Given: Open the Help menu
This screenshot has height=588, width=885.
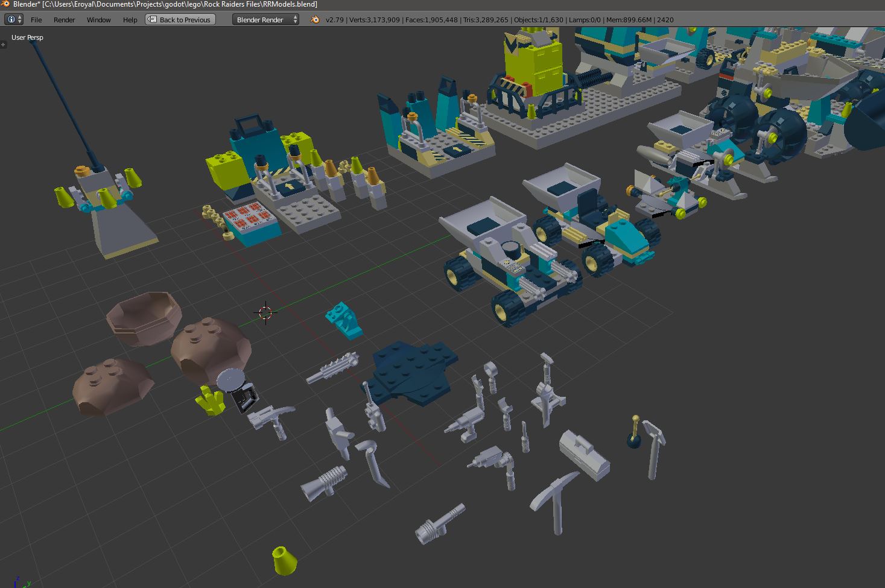Looking at the screenshot, I should pyautogui.click(x=130, y=20).
